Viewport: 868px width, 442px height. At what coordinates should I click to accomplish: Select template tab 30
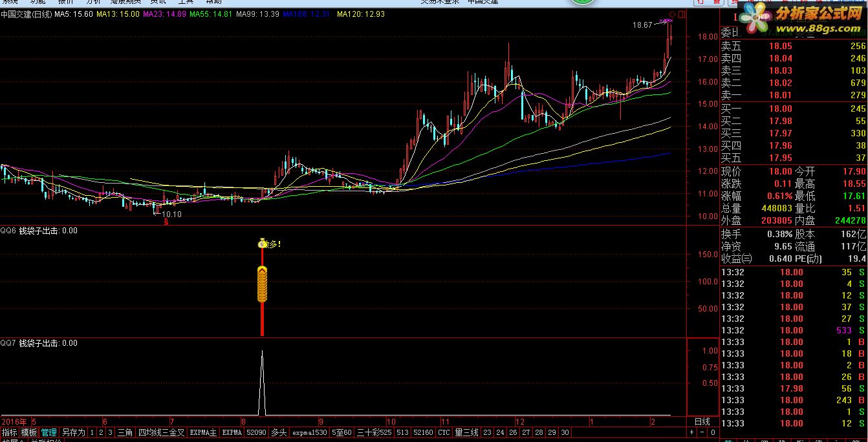coord(565,432)
